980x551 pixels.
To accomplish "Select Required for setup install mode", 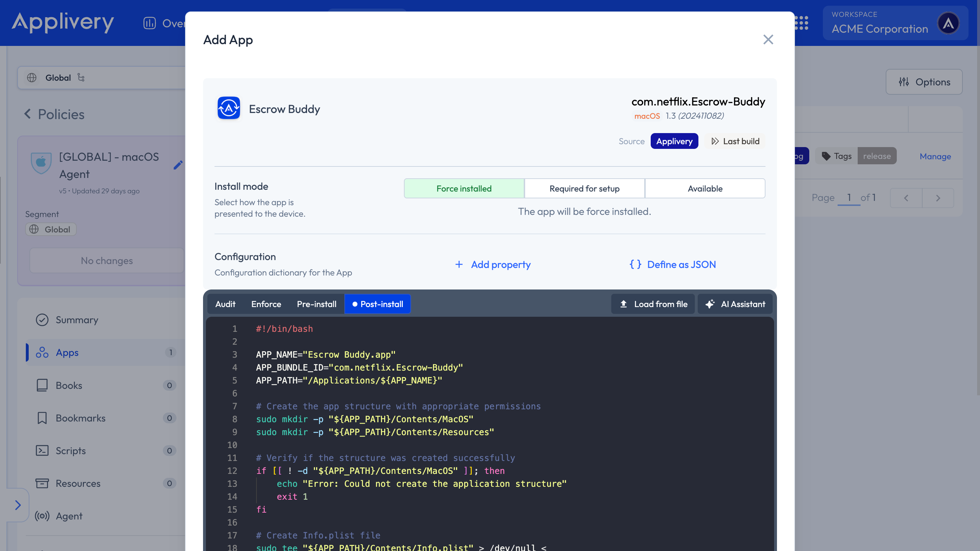I will (x=584, y=188).
